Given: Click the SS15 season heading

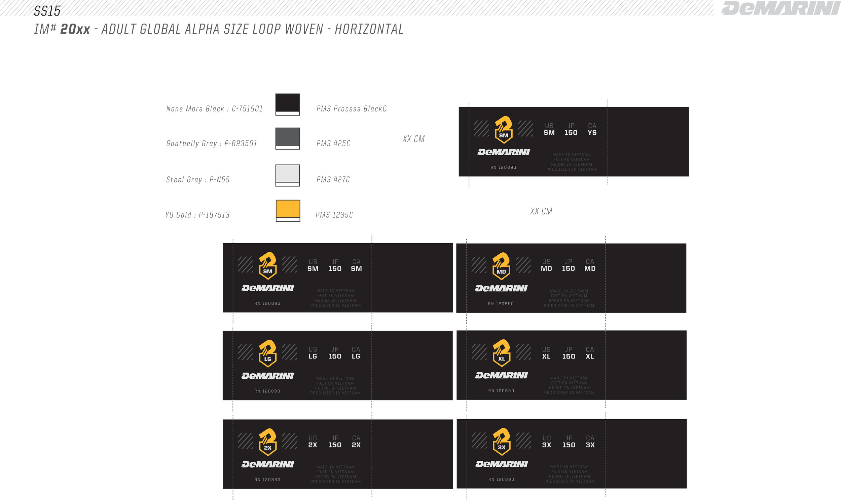Looking at the screenshot, I should pyautogui.click(x=47, y=11).
